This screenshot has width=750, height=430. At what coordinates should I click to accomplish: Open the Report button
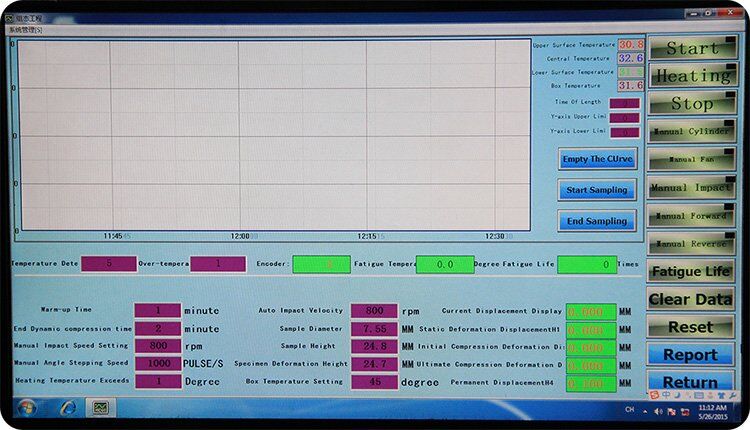[x=690, y=355]
